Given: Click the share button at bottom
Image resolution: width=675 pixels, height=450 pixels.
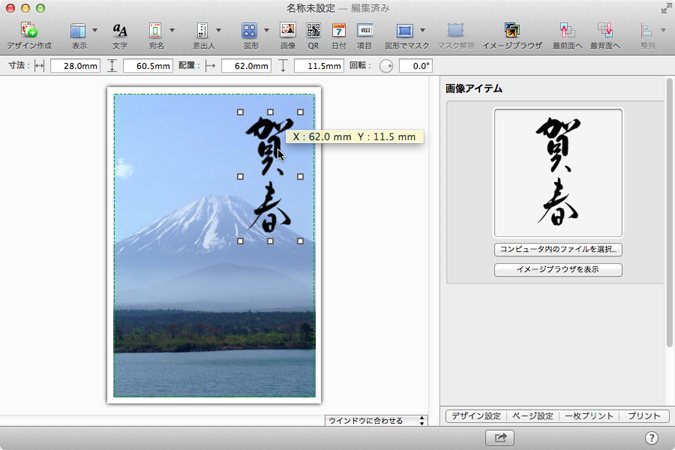Looking at the screenshot, I should pos(499,437).
